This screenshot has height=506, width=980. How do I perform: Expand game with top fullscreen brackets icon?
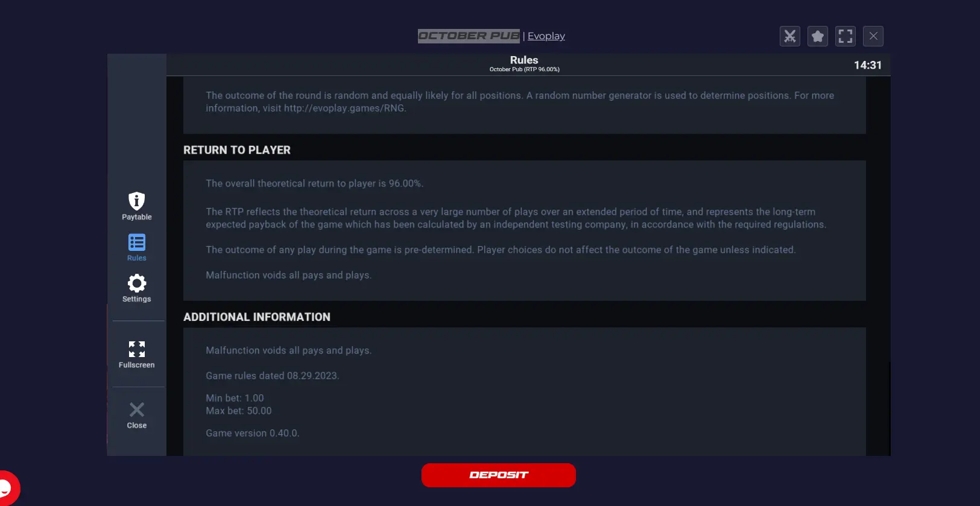846,36
